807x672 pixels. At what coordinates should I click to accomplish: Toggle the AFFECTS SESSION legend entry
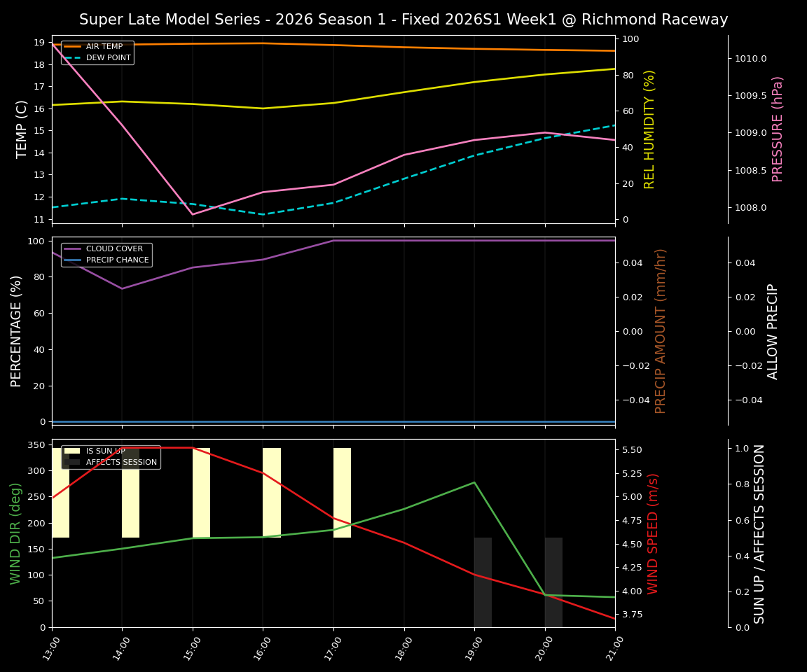(120, 463)
